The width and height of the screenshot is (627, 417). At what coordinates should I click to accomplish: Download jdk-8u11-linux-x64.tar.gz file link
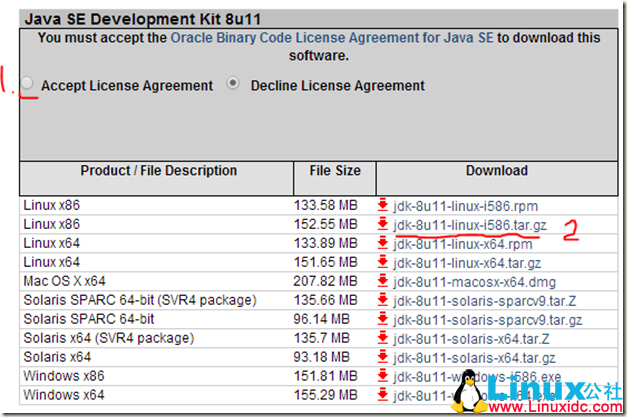pyautogui.click(x=467, y=263)
